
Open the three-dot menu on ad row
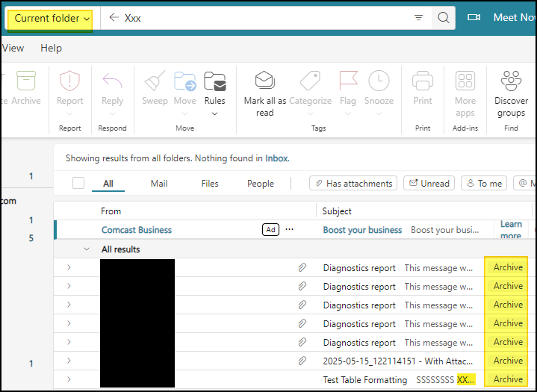point(289,229)
